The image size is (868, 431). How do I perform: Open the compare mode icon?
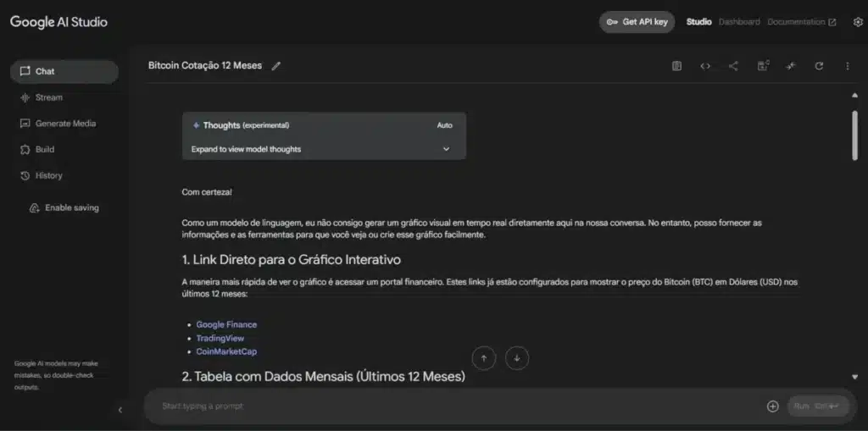[763, 66]
